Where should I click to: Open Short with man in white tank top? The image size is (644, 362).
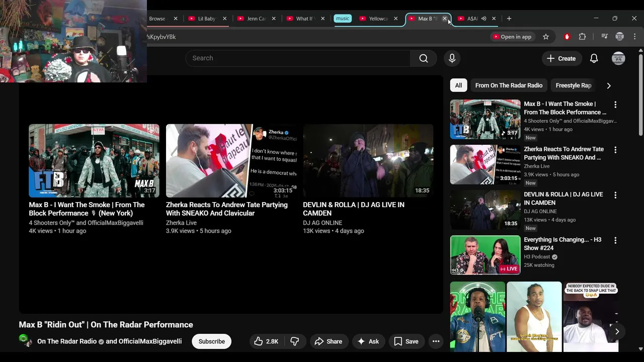pyautogui.click(x=534, y=317)
